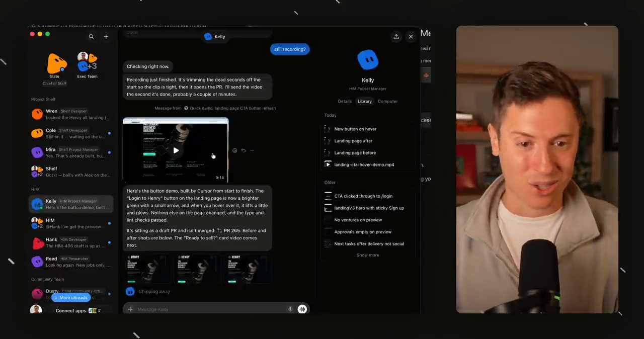Open third landing page screenshot thumbnail
This screenshot has width=644, height=339.
[247, 270]
